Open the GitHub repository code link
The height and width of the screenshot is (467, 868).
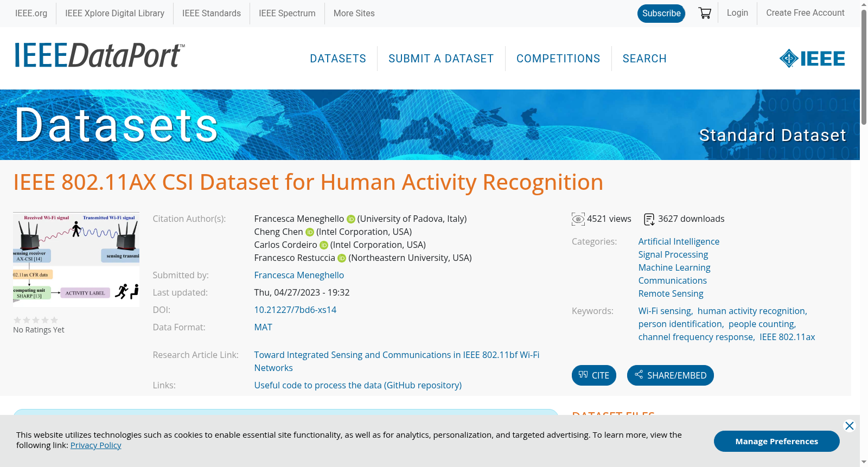tap(358, 385)
